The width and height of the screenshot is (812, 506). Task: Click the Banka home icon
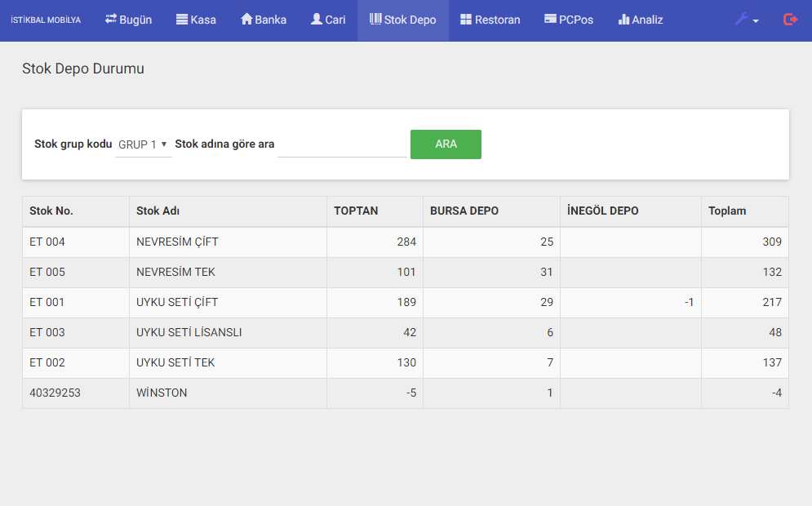(246, 20)
